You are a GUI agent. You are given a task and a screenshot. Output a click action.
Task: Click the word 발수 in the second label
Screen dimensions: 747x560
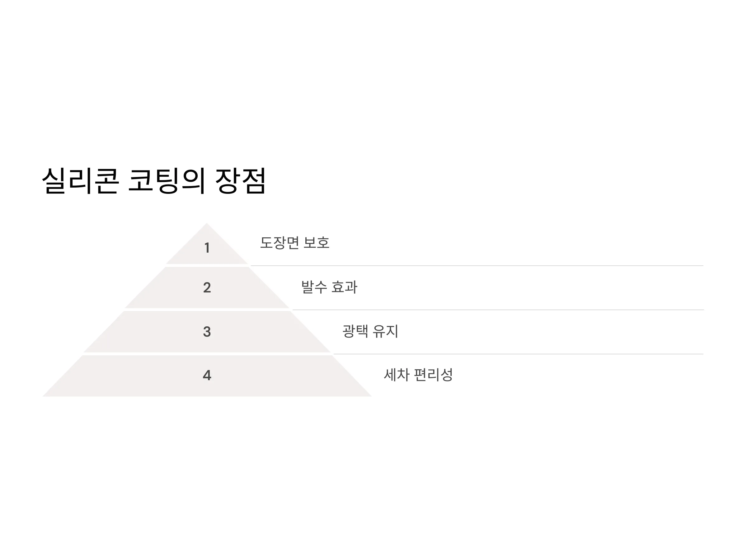(314, 287)
